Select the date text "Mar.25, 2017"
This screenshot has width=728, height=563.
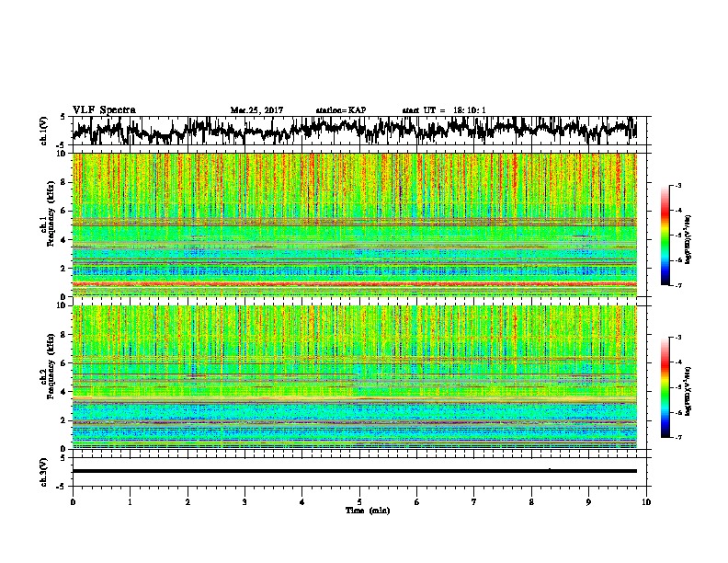256,110
